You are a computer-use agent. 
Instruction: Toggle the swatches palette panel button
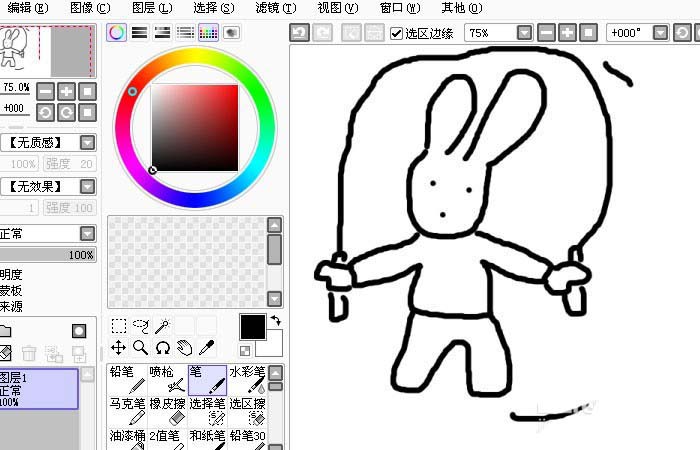[208, 33]
